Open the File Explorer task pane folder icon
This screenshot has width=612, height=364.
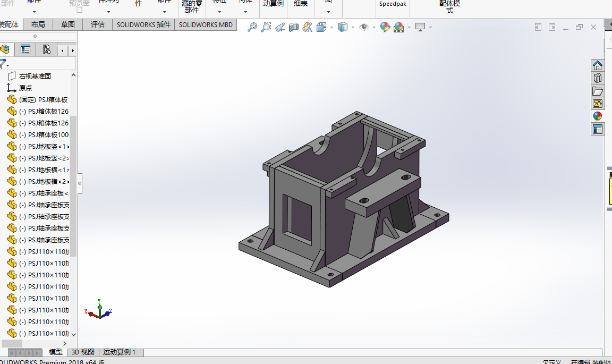(x=597, y=91)
